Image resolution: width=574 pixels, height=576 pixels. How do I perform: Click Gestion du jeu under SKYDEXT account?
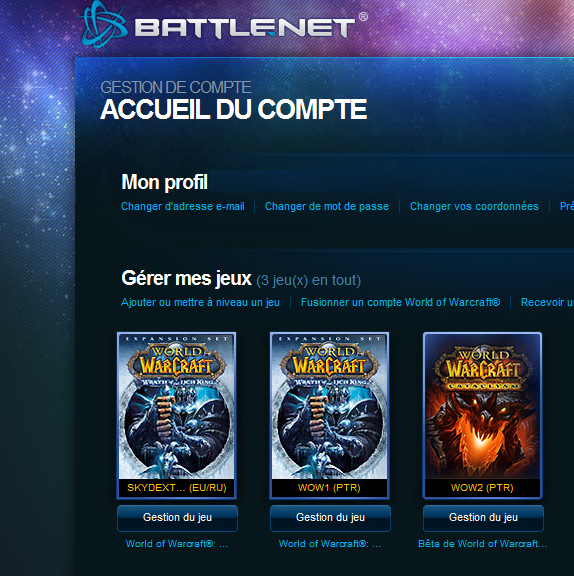(177, 518)
